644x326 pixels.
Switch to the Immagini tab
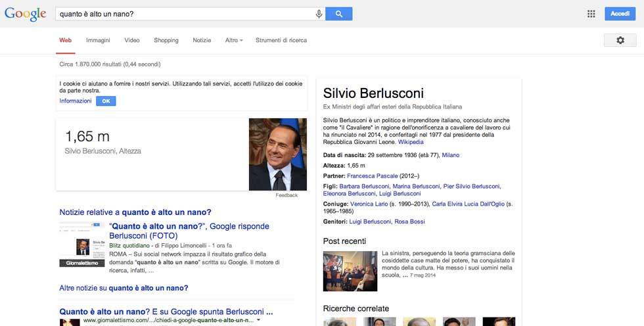click(98, 40)
